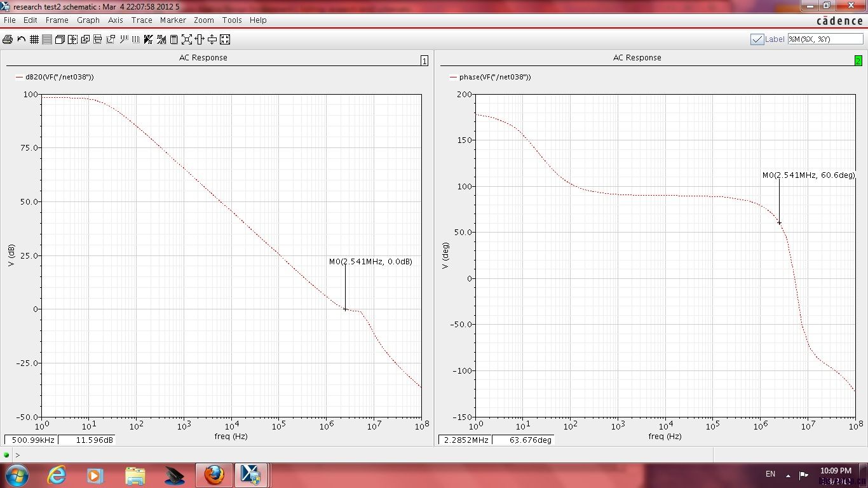Click the left graph's AC Response title
The image size is (868, 488).
(x=203, y=58)
